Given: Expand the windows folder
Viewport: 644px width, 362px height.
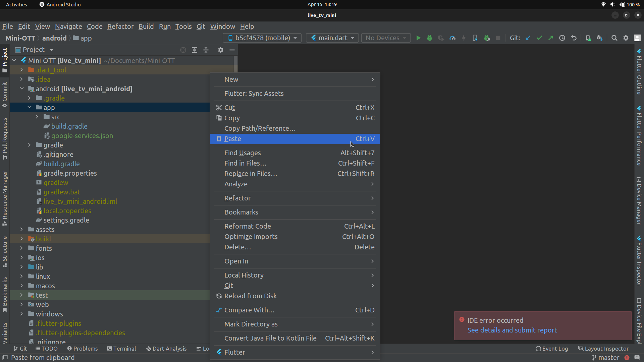Looking at the screenshot, I should (x=21, y=314).
